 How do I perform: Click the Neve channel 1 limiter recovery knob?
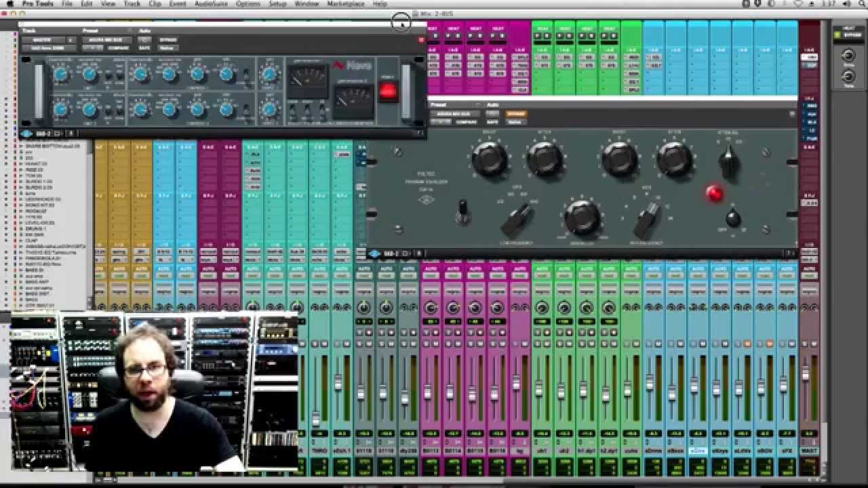(90, 75)
